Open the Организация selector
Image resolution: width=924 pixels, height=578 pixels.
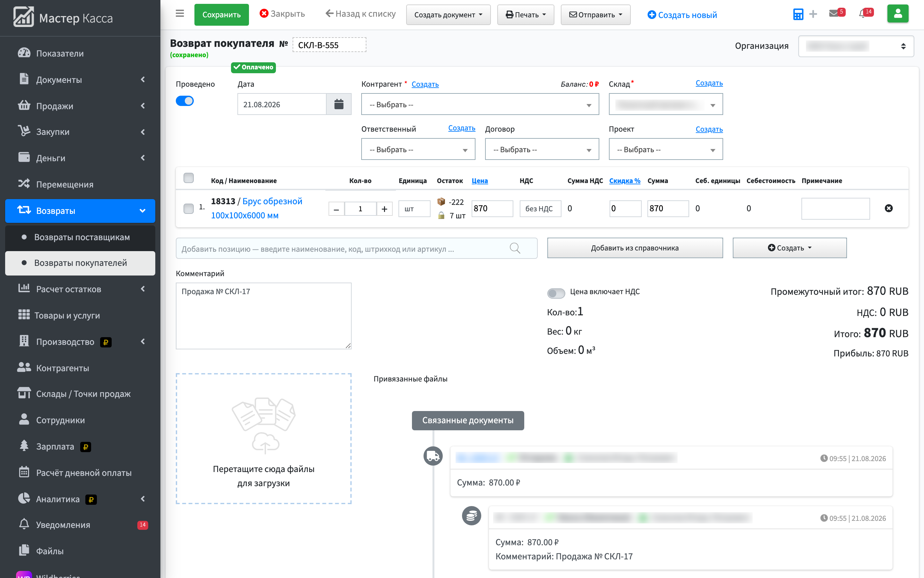tap(856, 46)
